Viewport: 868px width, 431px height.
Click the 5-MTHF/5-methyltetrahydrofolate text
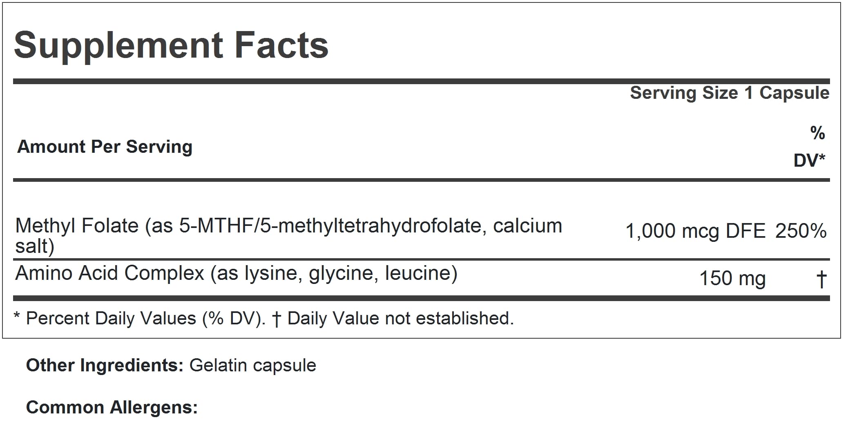tap(330, 226)
